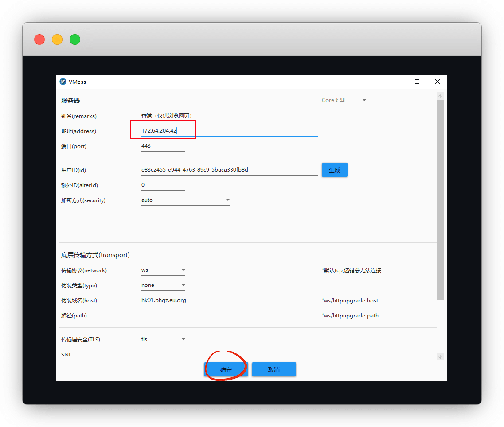This screenshot has width=504, height=427.
Task: Expand the TLS security dropdown
Action: [163, 339]
